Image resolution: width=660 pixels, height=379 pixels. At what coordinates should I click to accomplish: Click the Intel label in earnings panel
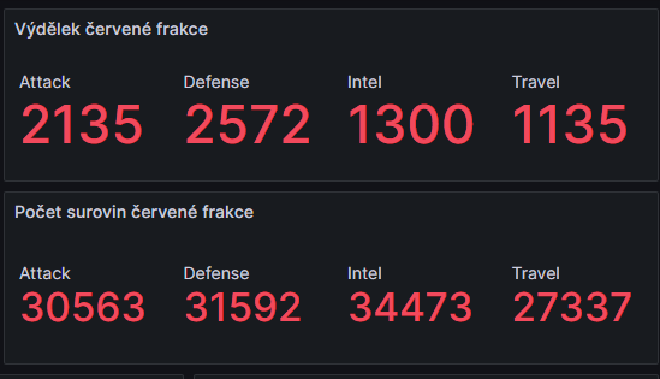pyautogui.click(x=365, y=82)
